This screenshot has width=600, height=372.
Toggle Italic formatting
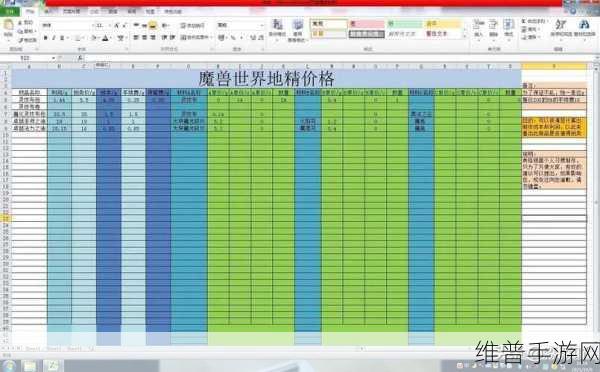coord(54,38)
